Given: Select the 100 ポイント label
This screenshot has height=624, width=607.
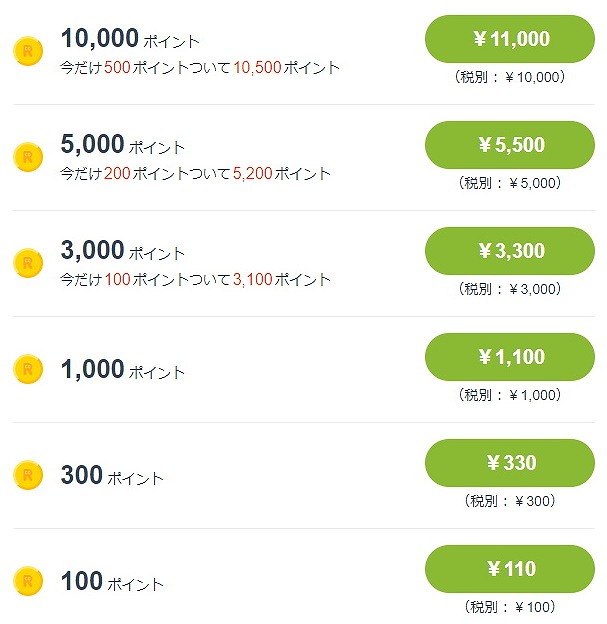Looking at the screenshot, I should pyautogui.click(x=112, y=581).
